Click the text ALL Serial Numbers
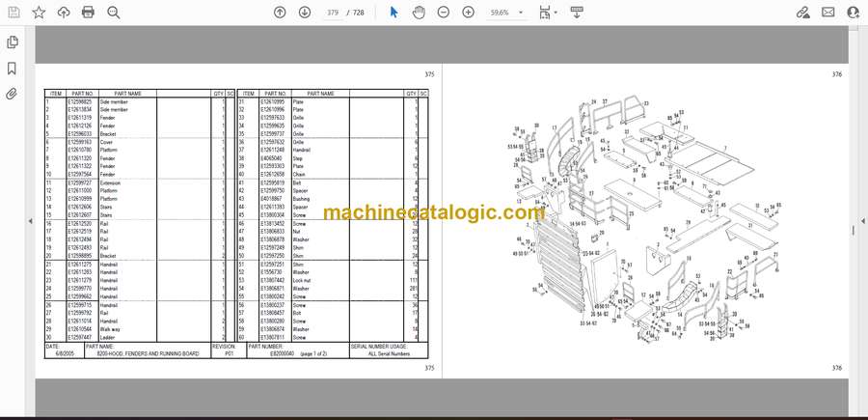The image size is (868, 420). tap(389, 353)
